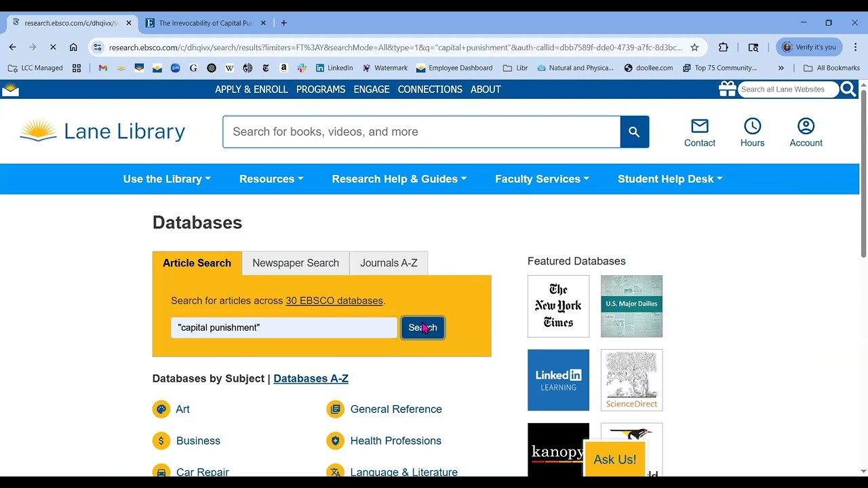Open the 30 EBSCO databases link
The width and height of the screenshot is (868, 488).
pos(334,301)
